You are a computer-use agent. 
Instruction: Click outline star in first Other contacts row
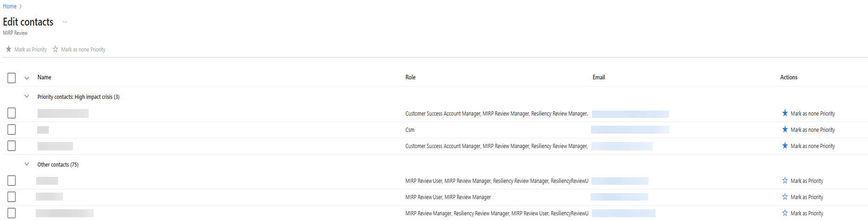coord(784,181)
